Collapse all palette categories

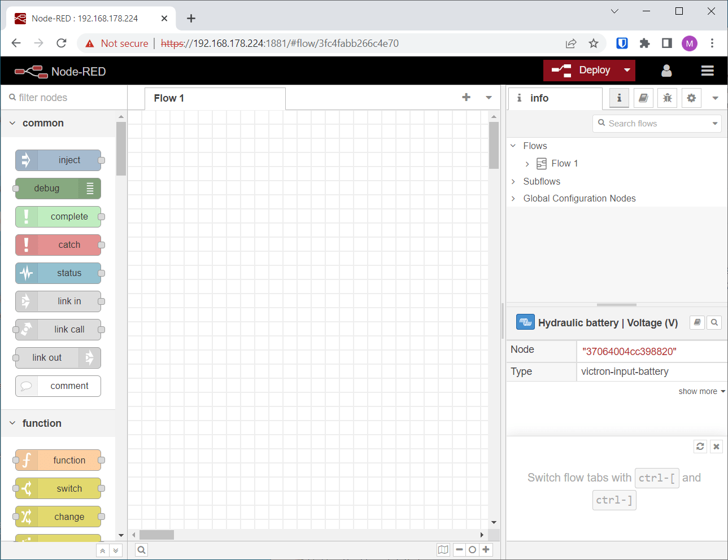click(x=102, y=550)
